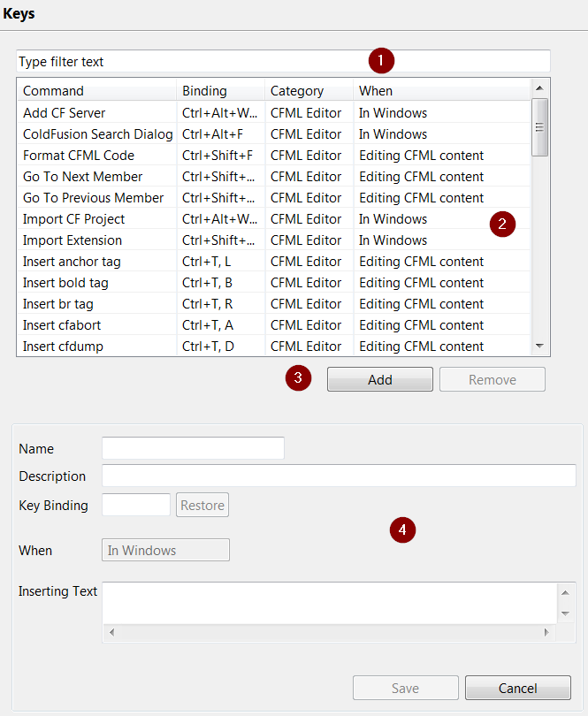Select the Import Extension command
Screen dimensions: 588x716
(73, 240)
